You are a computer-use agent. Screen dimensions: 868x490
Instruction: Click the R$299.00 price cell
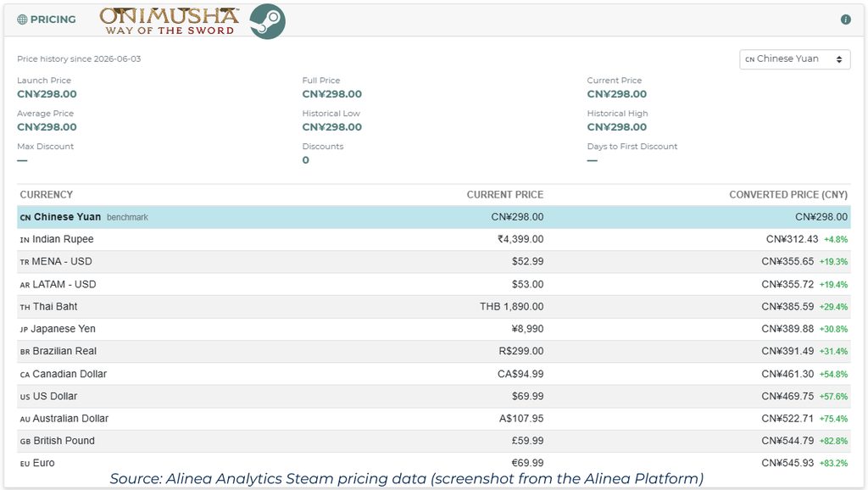pos(521,351)
